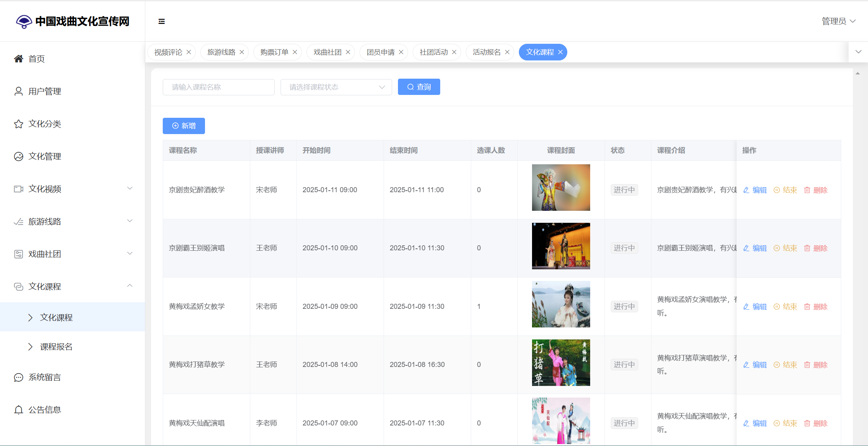Open the 课程报名 submenu item

57,347
